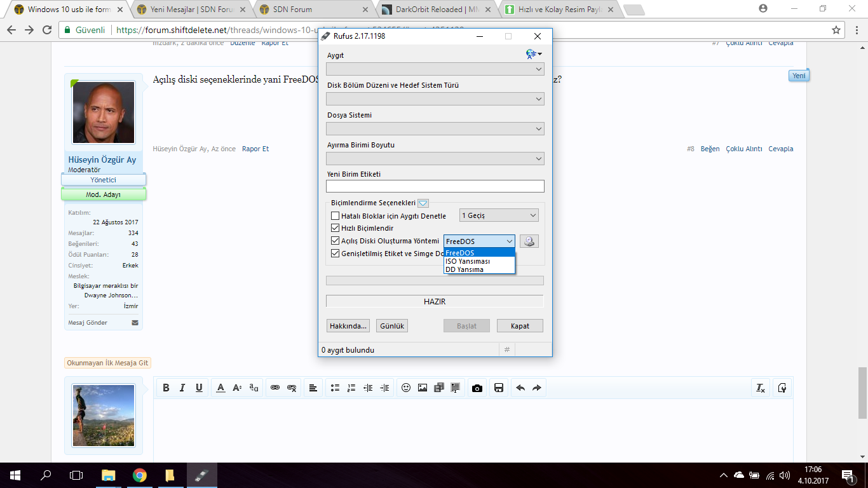Viewport: 868px width, 488px height.
Task: Remove formatting with the Tx icon
Action: pyautogui.click(x=760, y=388)
